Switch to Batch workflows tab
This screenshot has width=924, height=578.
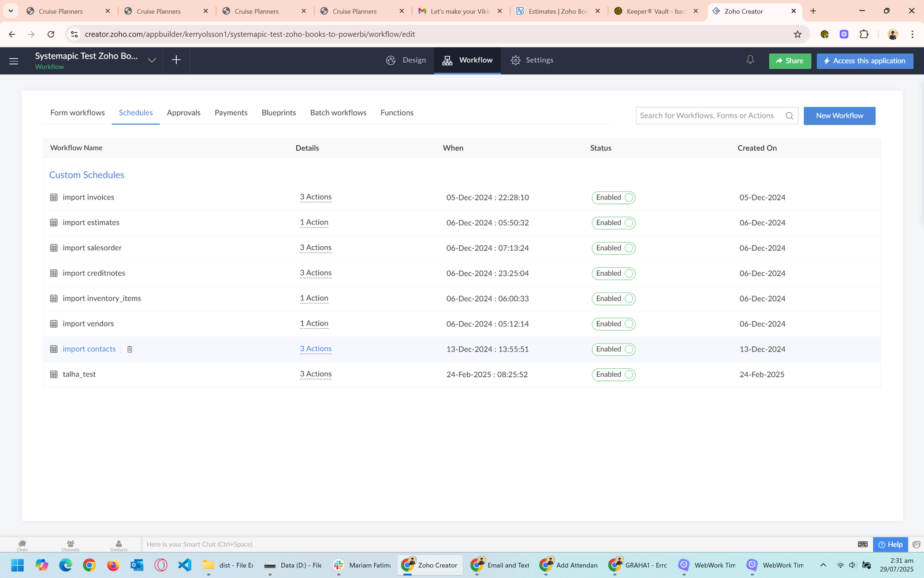pos(338,113)
